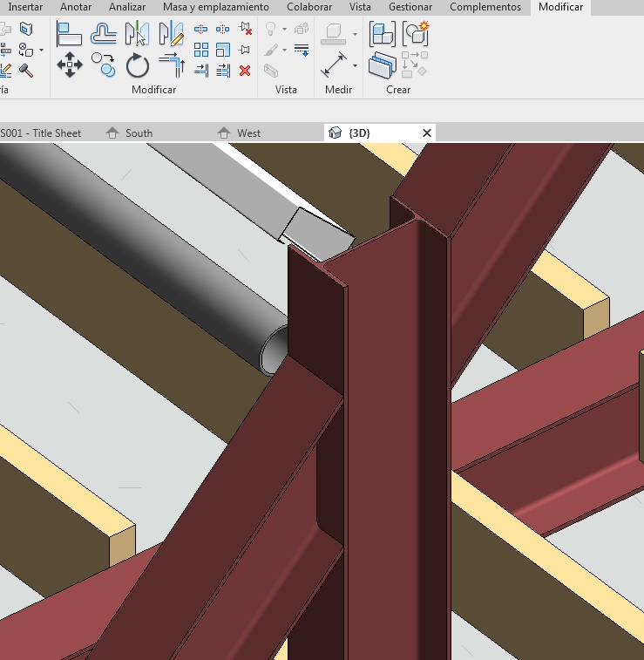Activate the Move tool
The image size is (644, 660).
click(69, 65)
